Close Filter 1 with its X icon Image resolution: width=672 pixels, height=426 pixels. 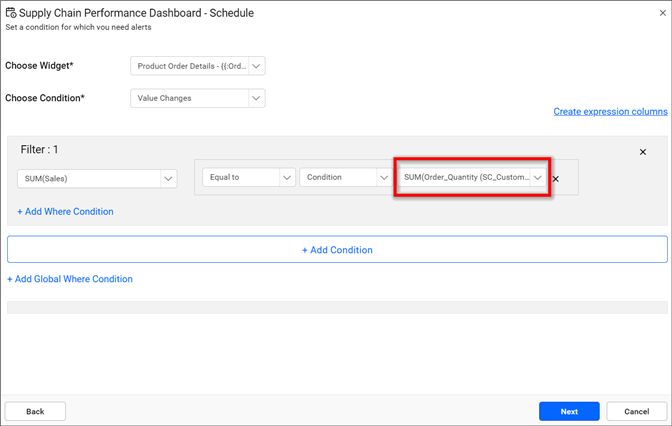[x=643, y=152]
